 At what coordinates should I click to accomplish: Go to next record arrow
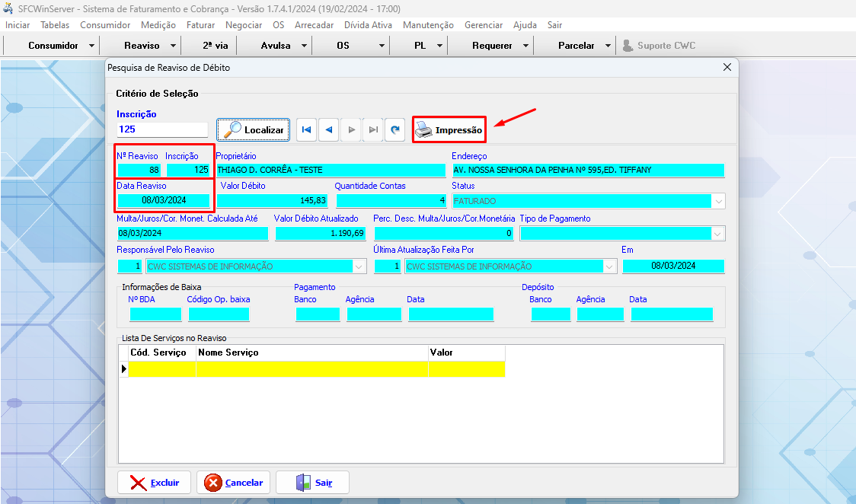point(351,130)
